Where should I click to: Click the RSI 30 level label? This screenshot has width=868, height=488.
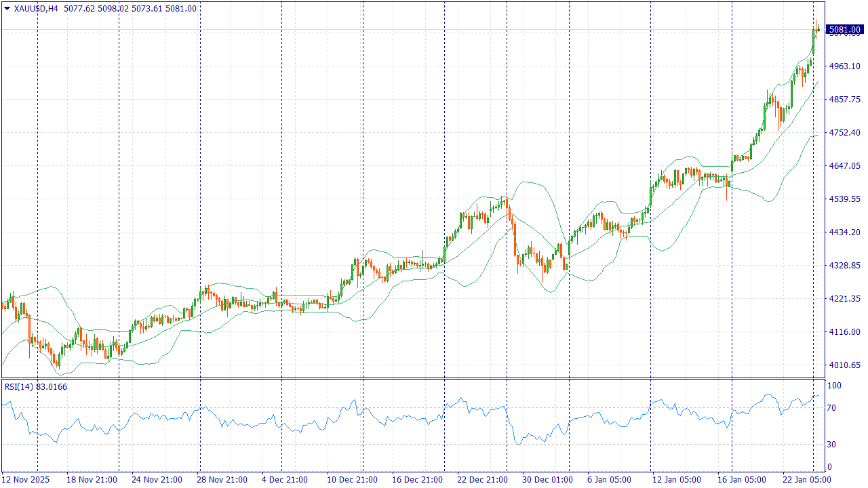(x=832, y=445)
